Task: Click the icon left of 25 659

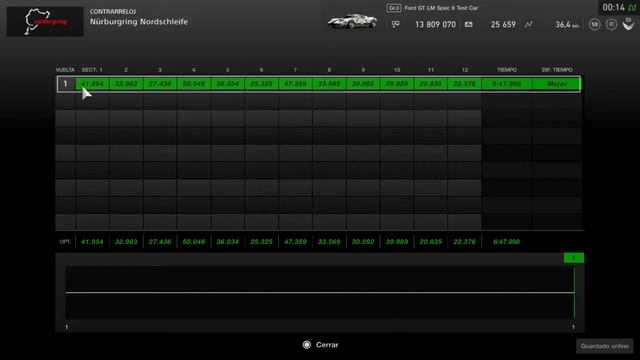Action: (x=469, y=24)
